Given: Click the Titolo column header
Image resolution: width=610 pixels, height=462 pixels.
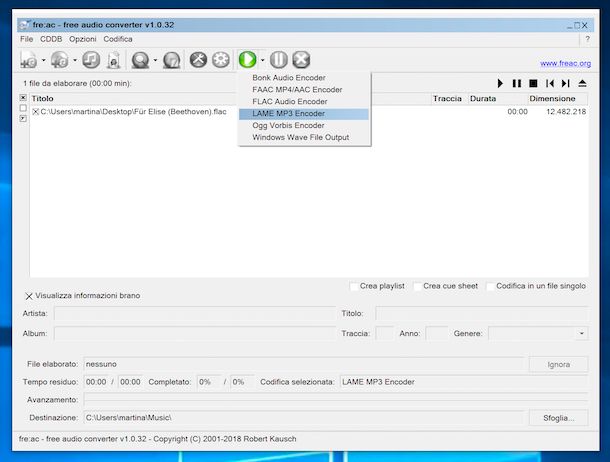Looking at the screenshot, I should tap(230, 98).
